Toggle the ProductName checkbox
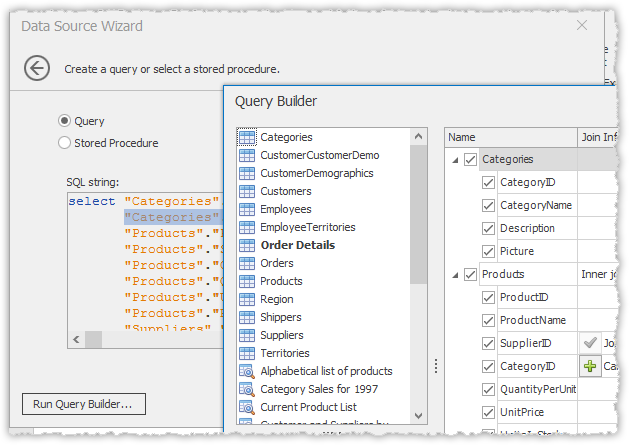The width and height of the screenshot is (630, 445). point(488,321)
